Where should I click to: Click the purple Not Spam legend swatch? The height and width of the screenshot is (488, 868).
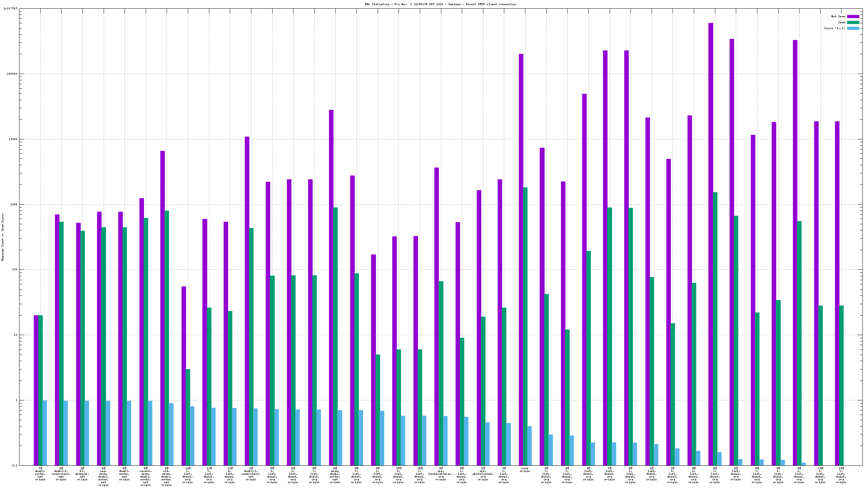pyautogui.click(x=853, y=16)
